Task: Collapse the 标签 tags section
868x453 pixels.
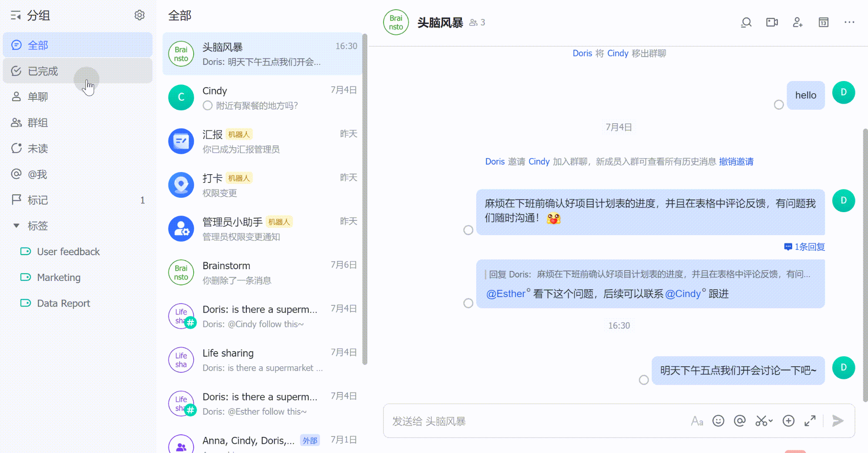Action: 17,226
